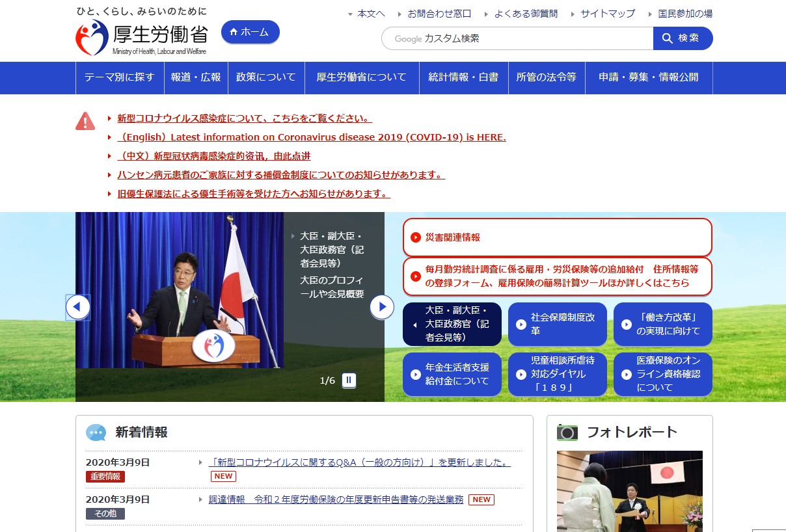Click the minister press conference photo
The height and width of the screenshot is (532, 786).
(x=180, y=290)
